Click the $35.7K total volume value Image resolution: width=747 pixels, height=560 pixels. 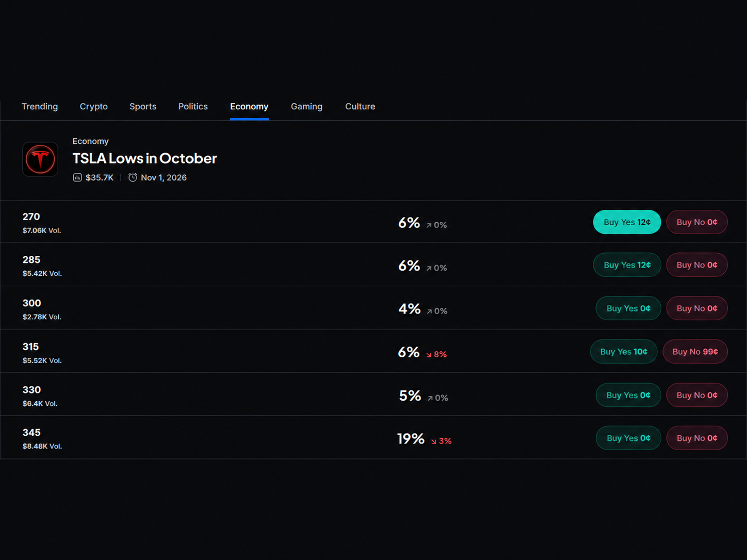coord(100,177)
